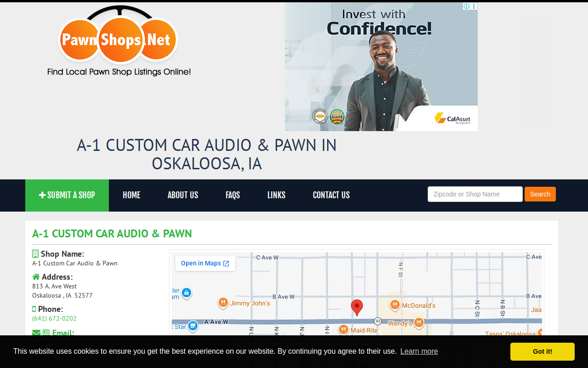Click the house icon beside Address
Screen dimensions: 588x368
click(36, 277)
